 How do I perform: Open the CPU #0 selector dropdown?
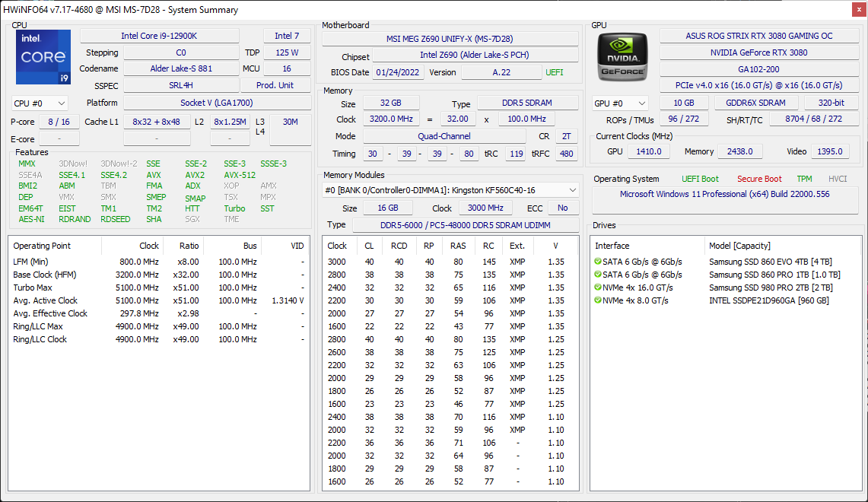point(40,103)
